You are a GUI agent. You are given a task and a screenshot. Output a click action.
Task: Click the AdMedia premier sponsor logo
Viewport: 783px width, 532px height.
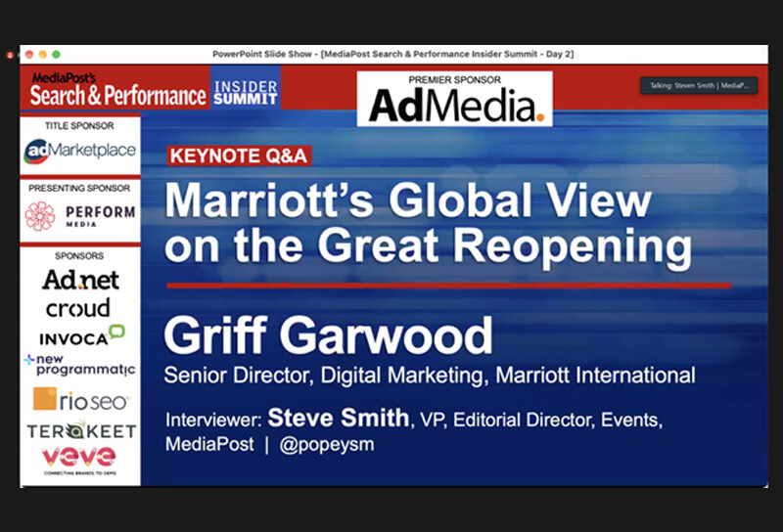pos(456,106)
